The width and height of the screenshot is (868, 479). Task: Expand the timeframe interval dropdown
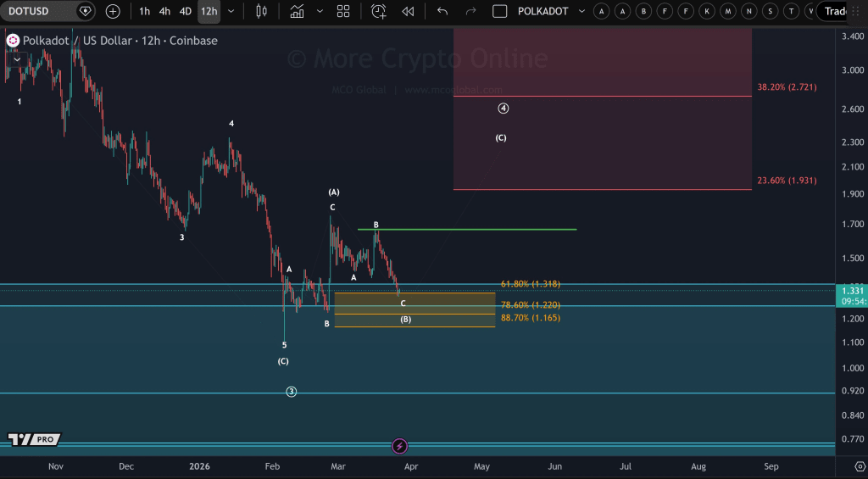click(231, 11)
